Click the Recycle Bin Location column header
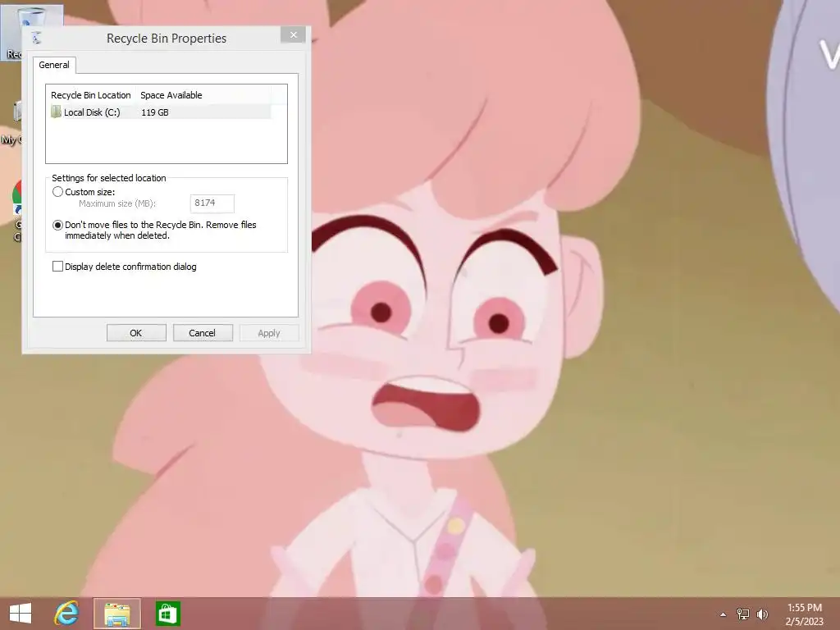 pyautogui.click(x=91, y=95)
